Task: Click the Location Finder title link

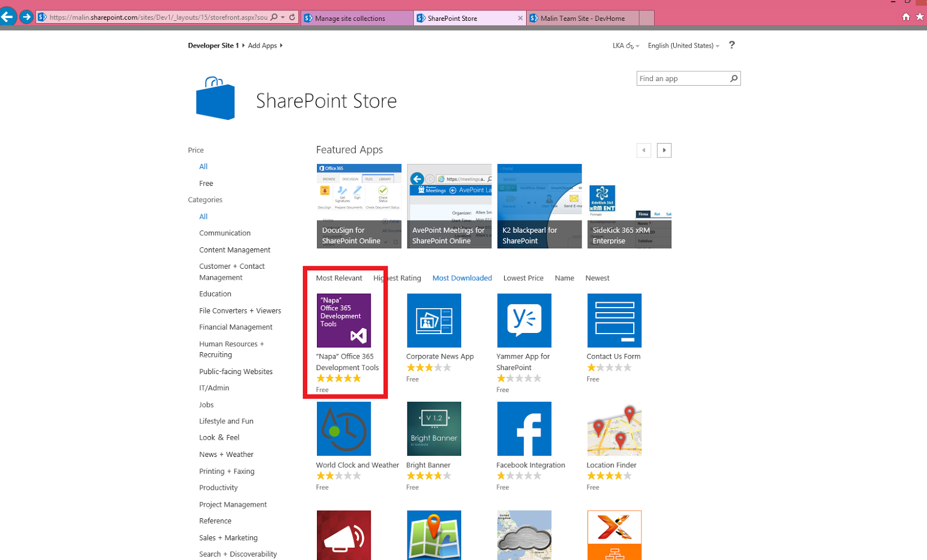Action: point(611,465)
